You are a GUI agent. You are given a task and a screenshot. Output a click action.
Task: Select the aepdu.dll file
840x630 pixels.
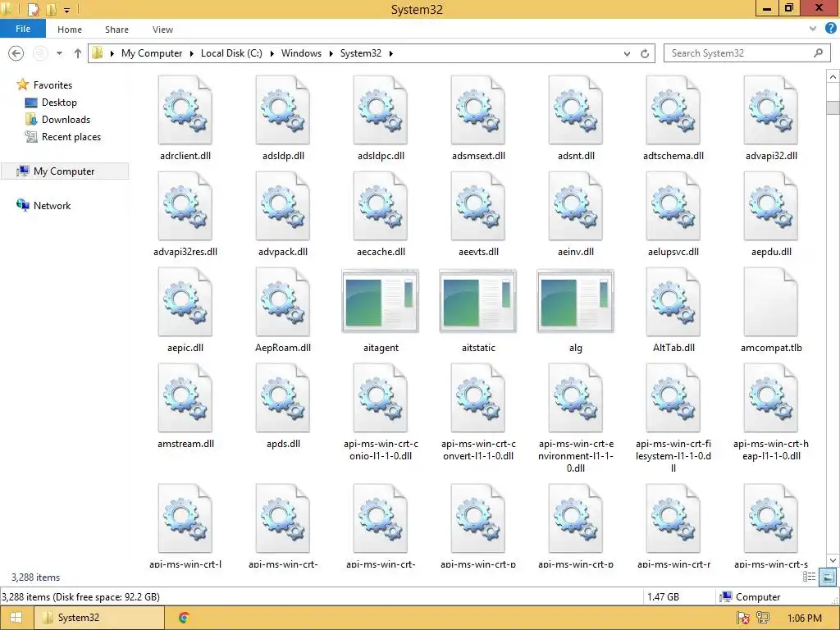point(771,206)
